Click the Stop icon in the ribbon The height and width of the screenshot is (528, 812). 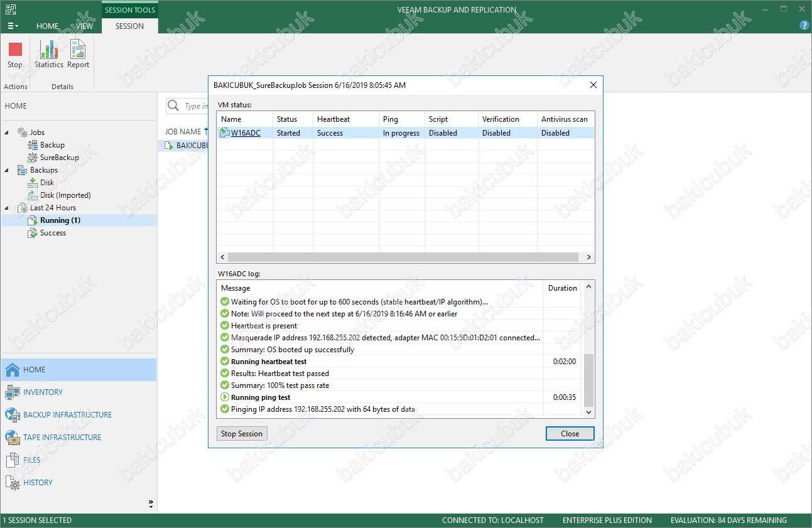point(15,50)
